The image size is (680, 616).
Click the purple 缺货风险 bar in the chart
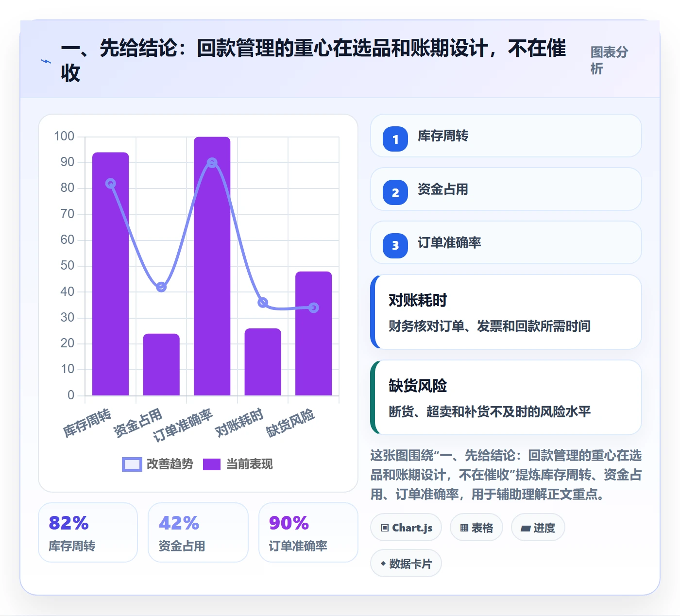coord(314,333)
